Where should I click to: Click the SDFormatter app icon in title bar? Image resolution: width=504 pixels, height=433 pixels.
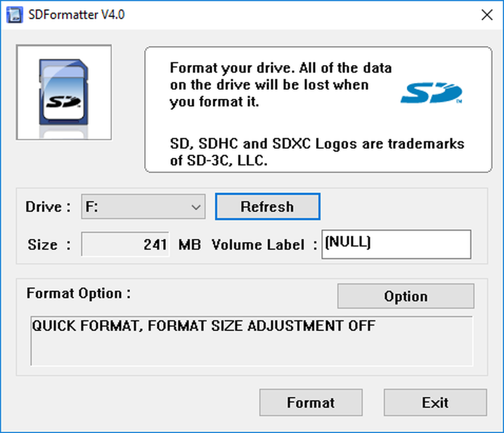click(x=15, y=15)
